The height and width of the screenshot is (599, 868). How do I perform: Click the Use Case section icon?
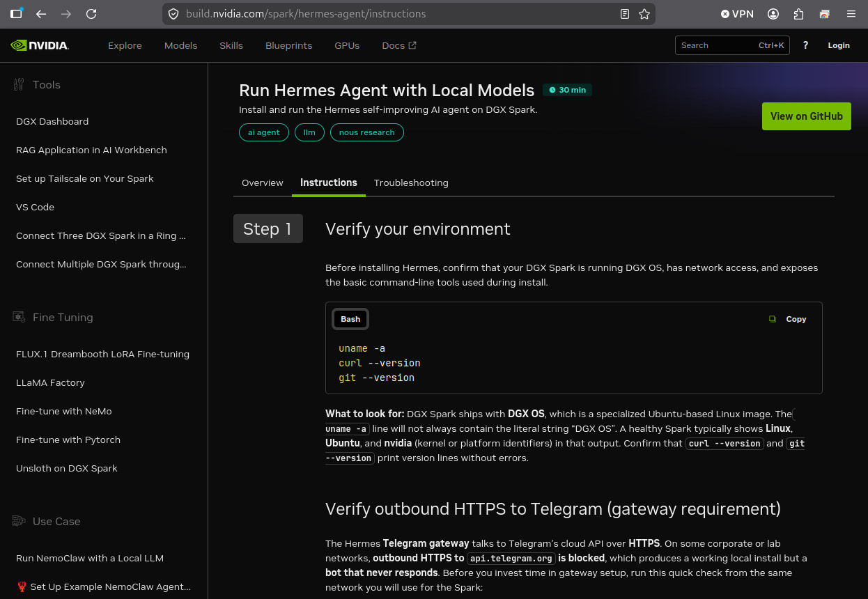tap(19, 521)
